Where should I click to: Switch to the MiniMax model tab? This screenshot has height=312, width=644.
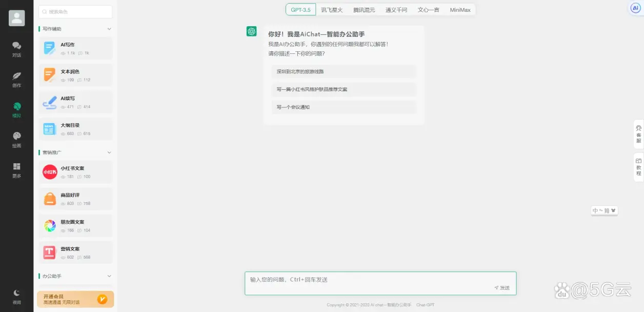pos(460,10)
